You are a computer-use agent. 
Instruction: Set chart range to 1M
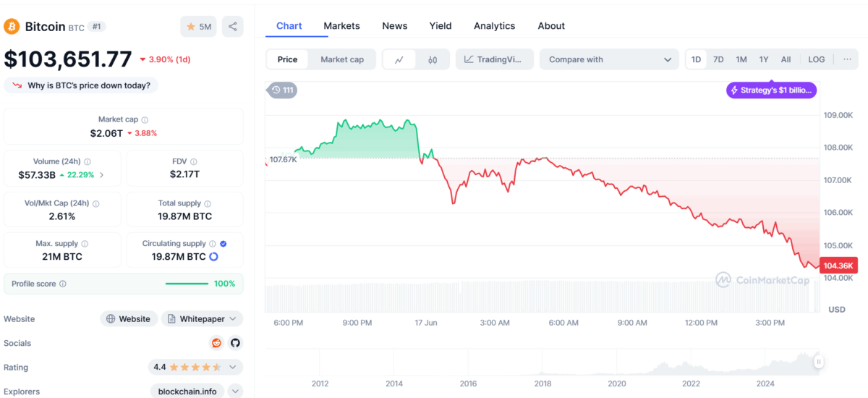tap(741, 59)
